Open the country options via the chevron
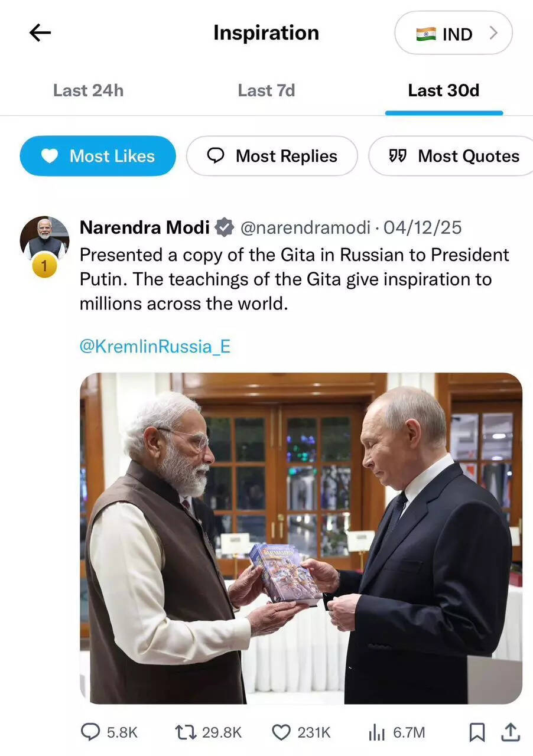533x756 pixels. (x=494, y=34)
